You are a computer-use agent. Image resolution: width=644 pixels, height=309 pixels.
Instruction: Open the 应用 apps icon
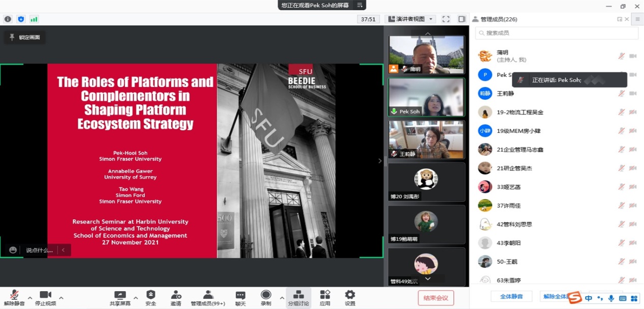325,298
